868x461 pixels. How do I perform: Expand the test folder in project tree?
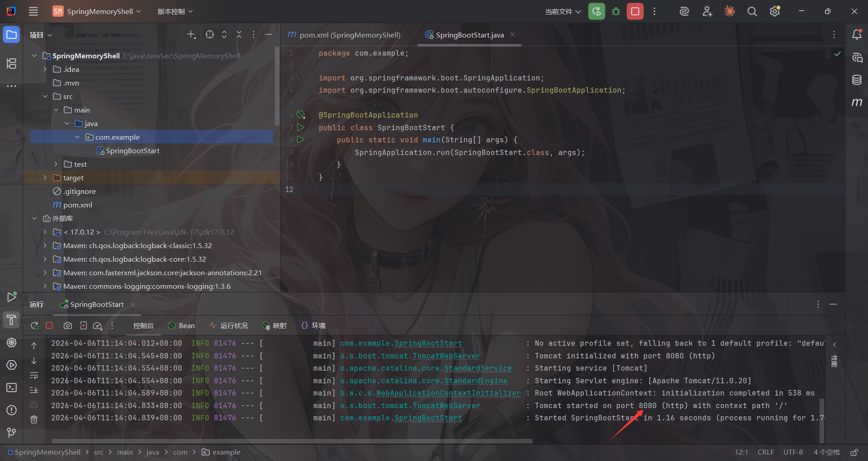click(56, 164)
